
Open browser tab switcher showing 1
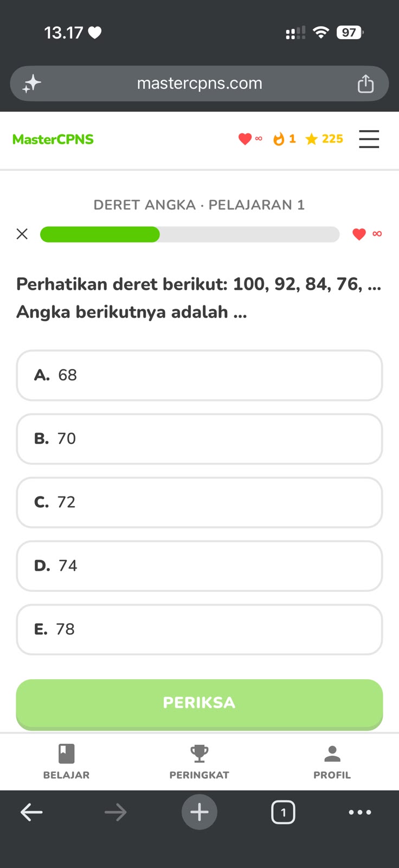click(283, 812)
